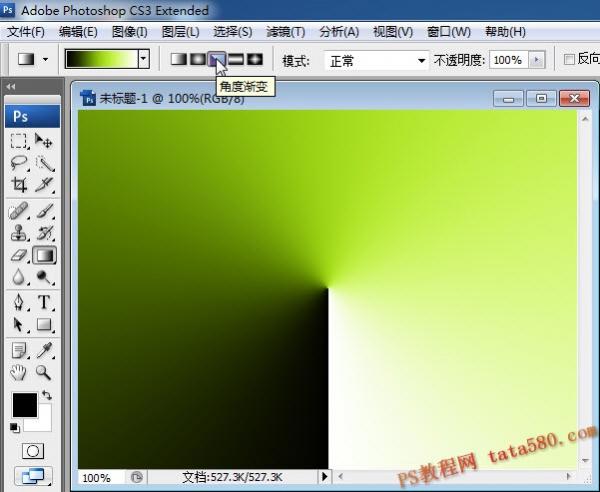Open the 图层(L) menu
The image size is (600, 492).
pos(180,32)
